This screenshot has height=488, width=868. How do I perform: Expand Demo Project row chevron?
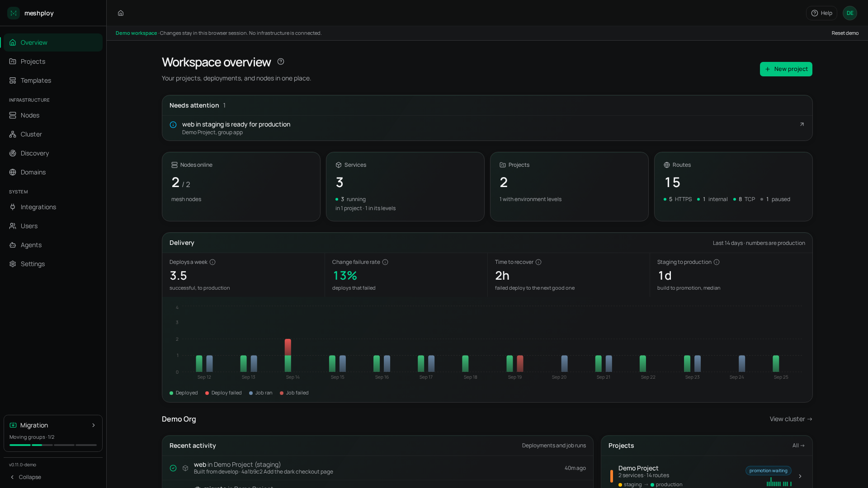pyautogui.click(x=800, y=476)
